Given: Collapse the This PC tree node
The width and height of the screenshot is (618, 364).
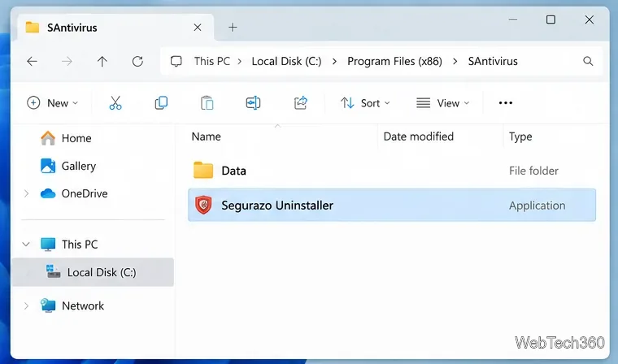Looking at the screenshot, I should coord(26,245).
